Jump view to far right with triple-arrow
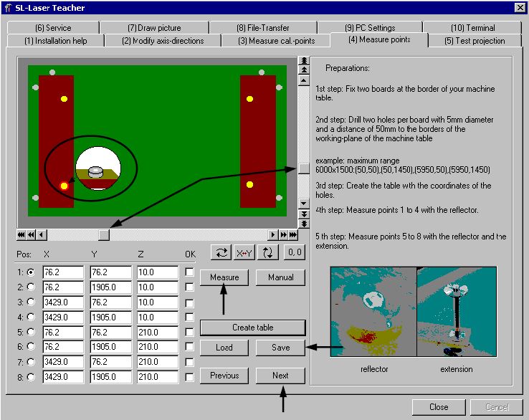 pos(294,234)
